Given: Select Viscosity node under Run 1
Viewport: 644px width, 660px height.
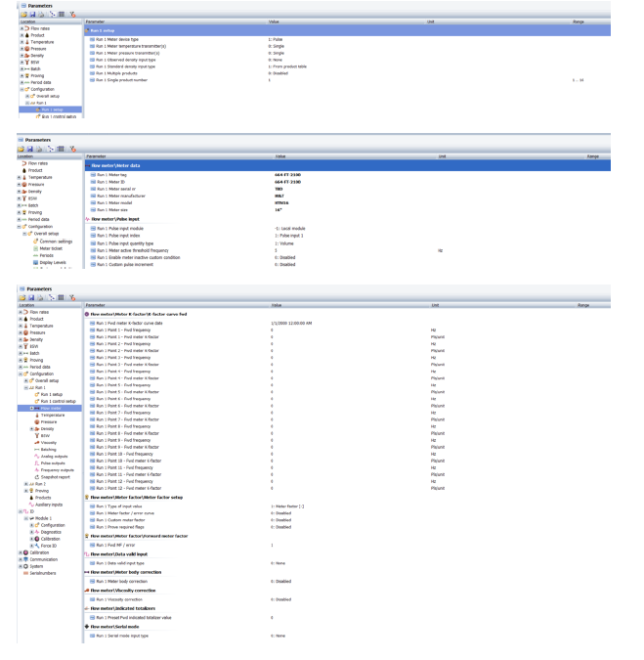Looking at the screenshot, I should click(x=49, y=442).
